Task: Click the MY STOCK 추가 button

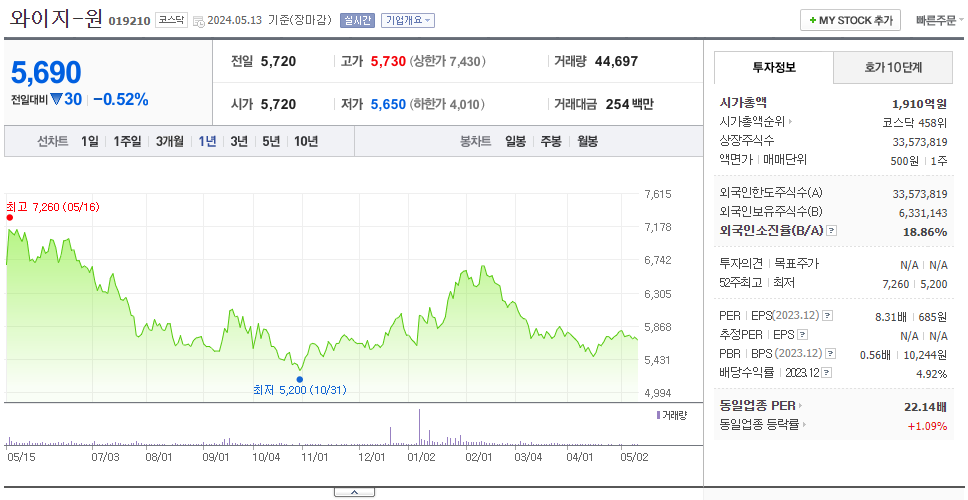Action: [851, 20]
